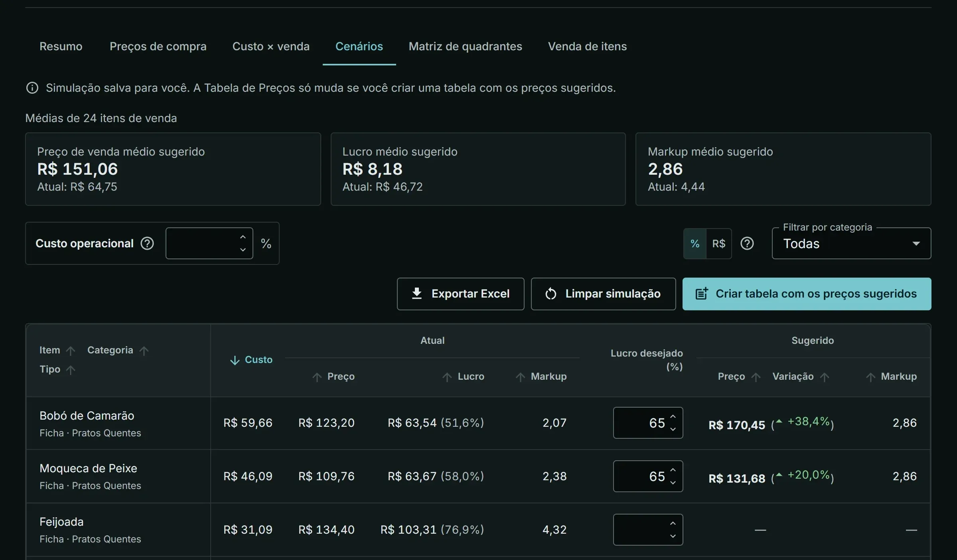Go to the Resumo tab
Screen dimensions: 957x560
tap(61, 46)
